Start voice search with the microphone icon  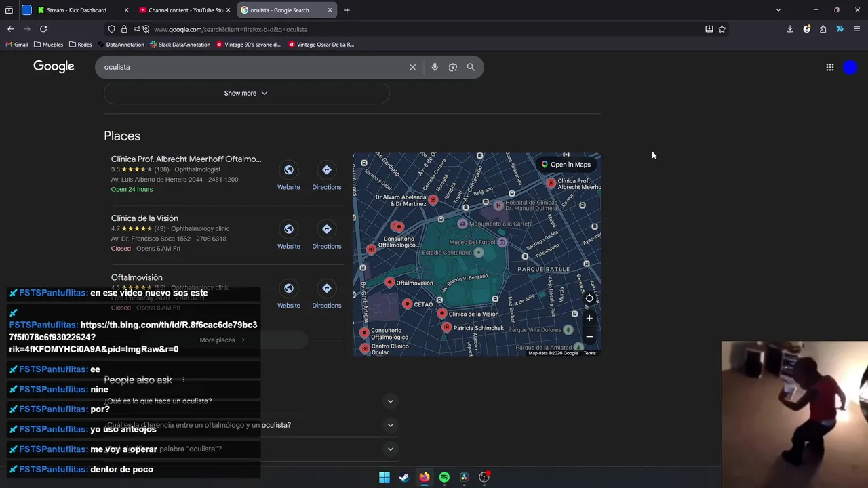(x=435, y=67)
